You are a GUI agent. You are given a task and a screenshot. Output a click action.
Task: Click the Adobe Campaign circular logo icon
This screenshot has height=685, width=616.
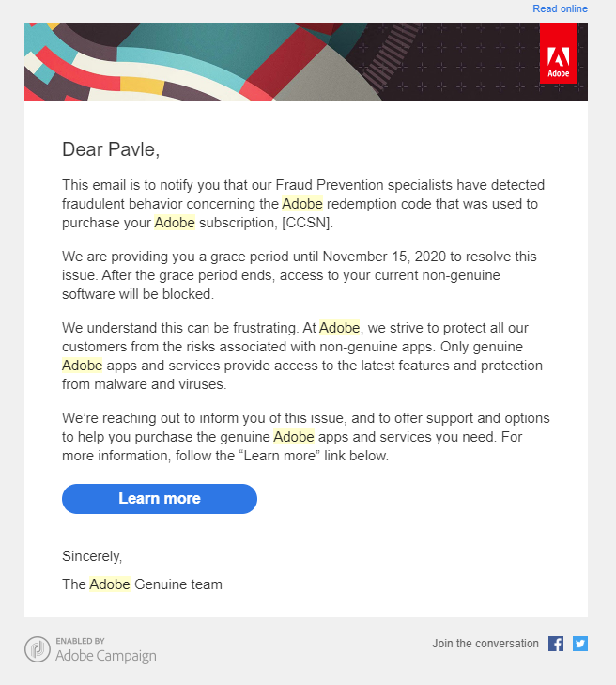tap(38, 649)
